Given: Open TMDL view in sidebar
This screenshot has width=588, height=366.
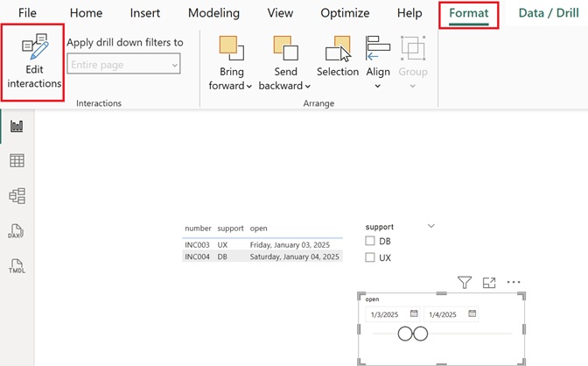Looking at the screenshot, I should click(x=17, y=266).
